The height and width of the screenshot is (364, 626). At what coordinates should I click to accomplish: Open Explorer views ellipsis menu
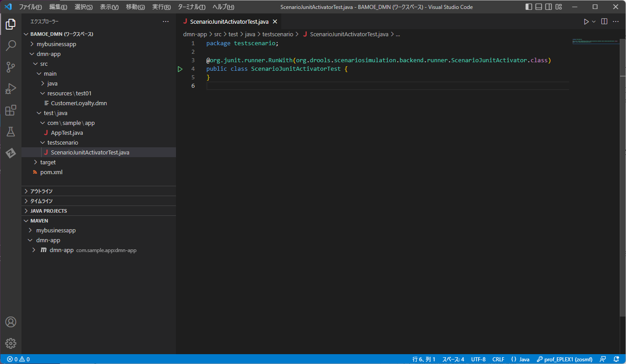click(166, 21)
